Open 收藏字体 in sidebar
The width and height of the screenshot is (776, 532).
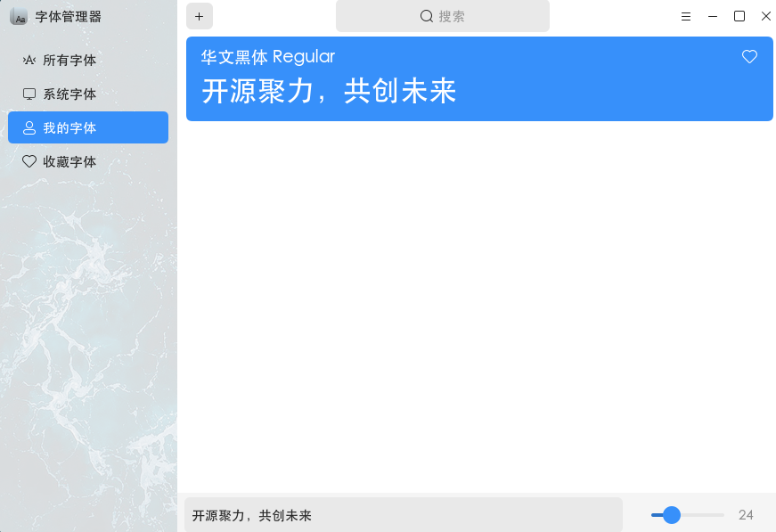[x=88, y=161]
